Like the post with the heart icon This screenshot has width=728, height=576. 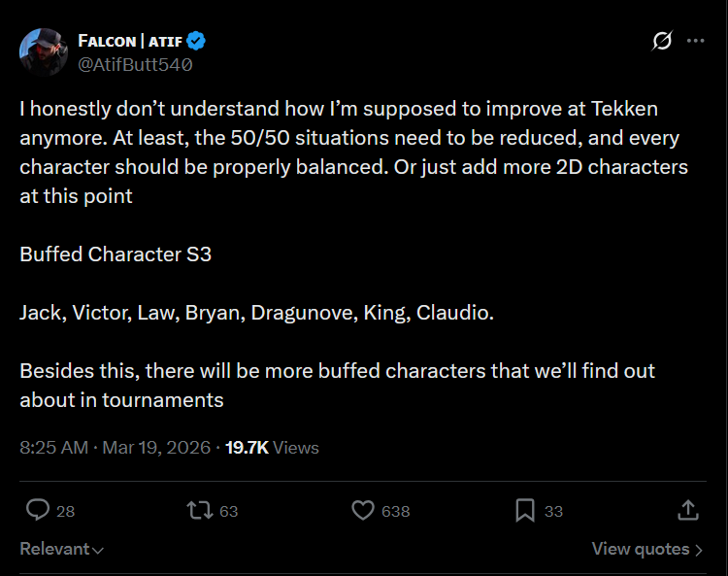(362, 510)
